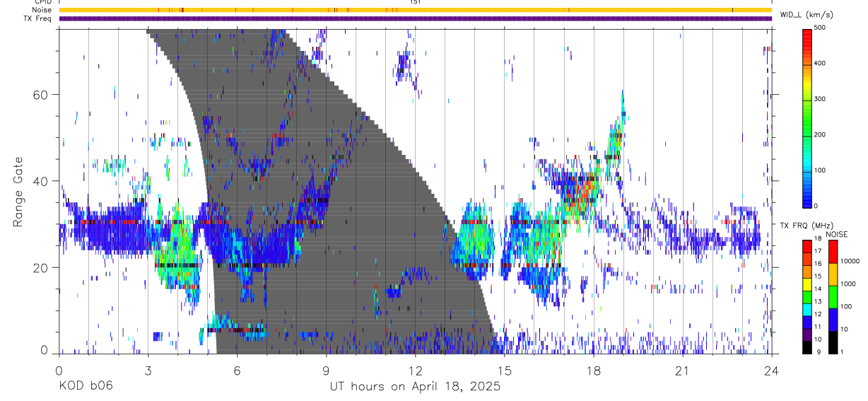This screenshot has width=868, height=401.
Task: Click '10' on NOISE scale
Action: click(x=844, y=330)
